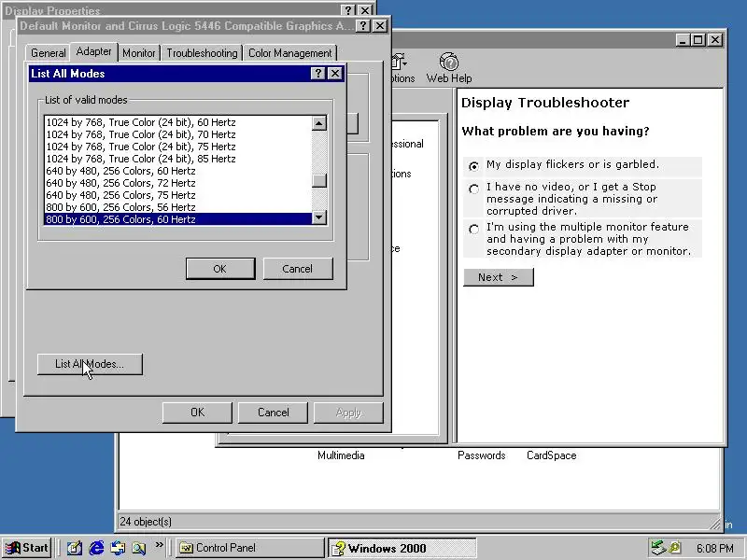The width and height of the screenshot is (747, 560).
Task: Click Cancel in the adapter properties dialog
Action: click(273, 413)
